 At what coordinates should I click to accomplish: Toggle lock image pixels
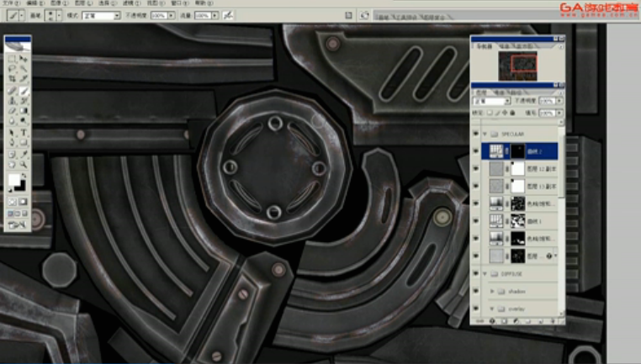point(497,113)
